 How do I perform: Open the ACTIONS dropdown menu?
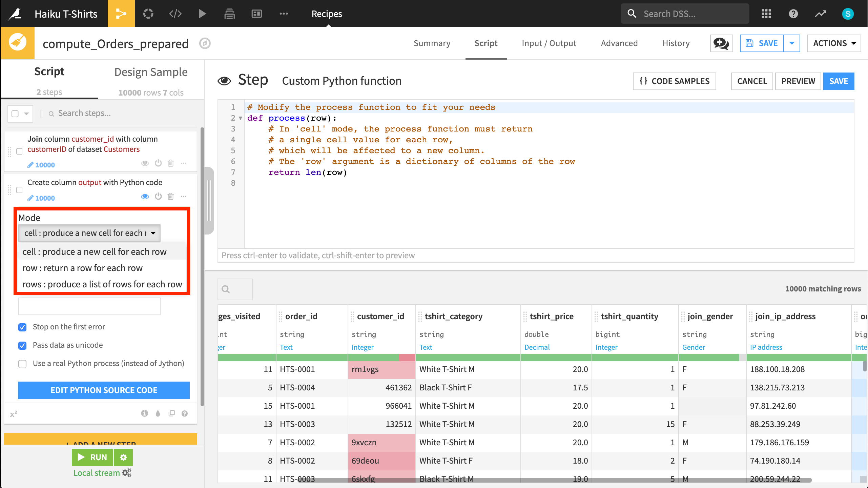[x=834, y=43]
